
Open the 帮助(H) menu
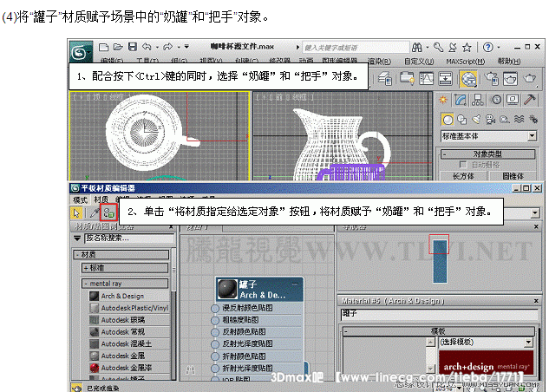pos(509,62)
